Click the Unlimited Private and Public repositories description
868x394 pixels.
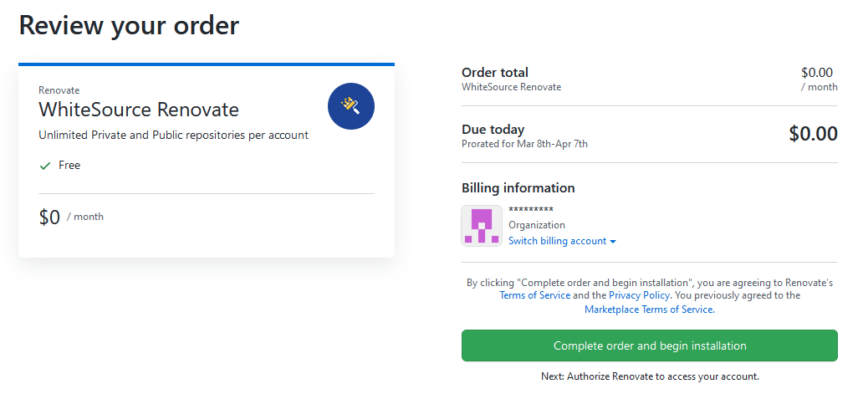[x=173, y=136]
